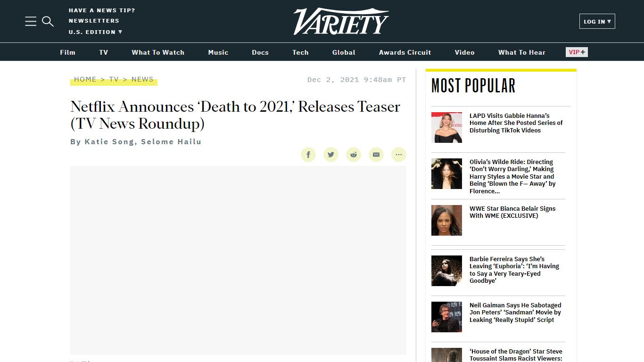Open author Katie Song's page
The height and width of the screenshot is (362, 644).
click(x=109, y=141)
